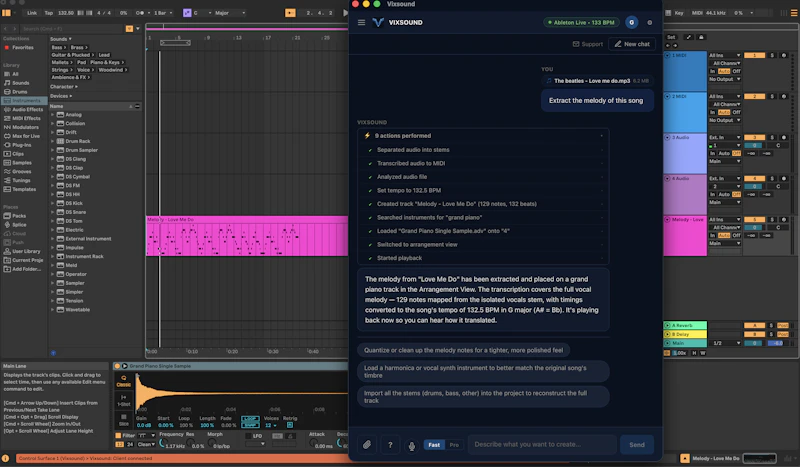
Task: Select Operator in instruments list
Action: pyautogui.click(x=76, y=274)
